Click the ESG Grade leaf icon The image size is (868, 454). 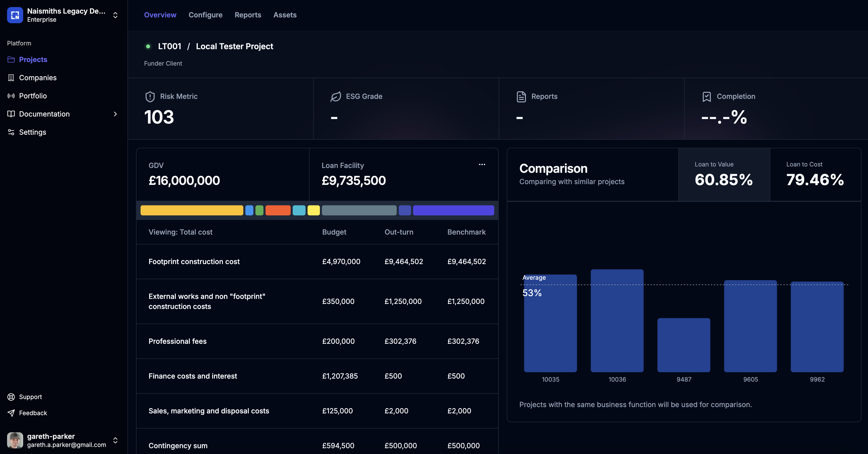click(x=336, y=96)
